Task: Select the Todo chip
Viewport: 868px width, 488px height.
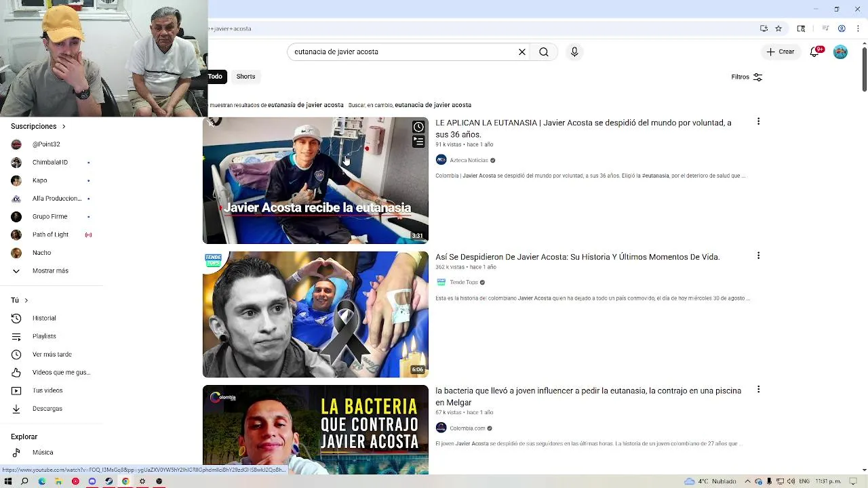Action: coord(216,77)
